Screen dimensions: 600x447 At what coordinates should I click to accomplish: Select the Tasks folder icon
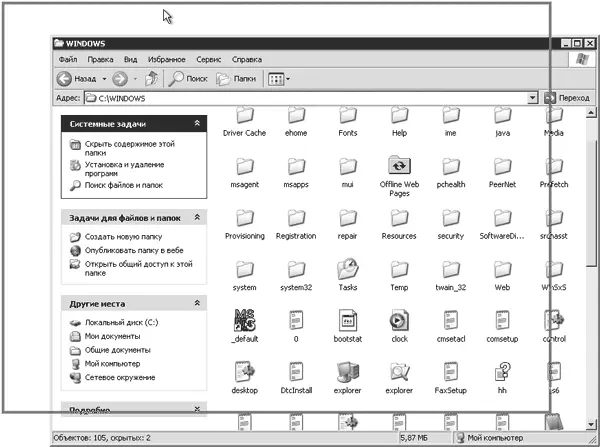coord(347,271)
